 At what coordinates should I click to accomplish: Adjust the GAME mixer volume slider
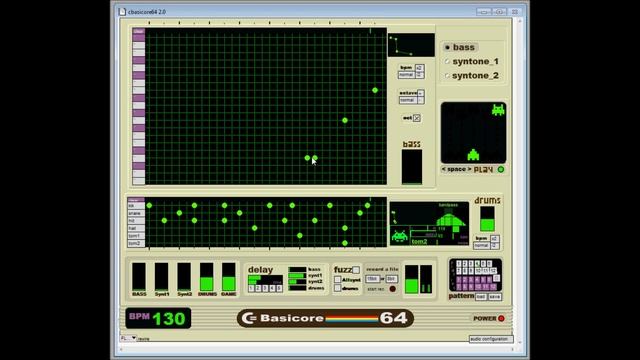tap(229, 277)
